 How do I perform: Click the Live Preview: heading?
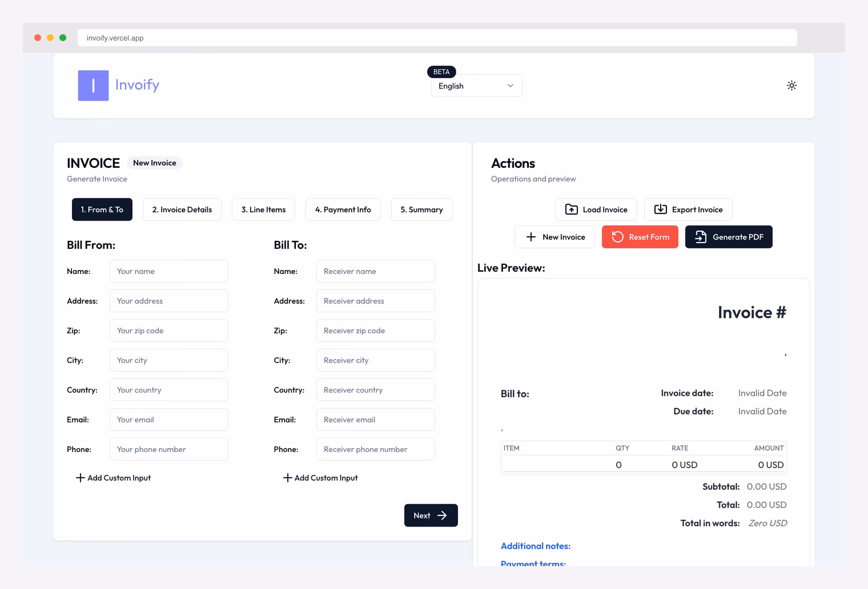[511, 268]
